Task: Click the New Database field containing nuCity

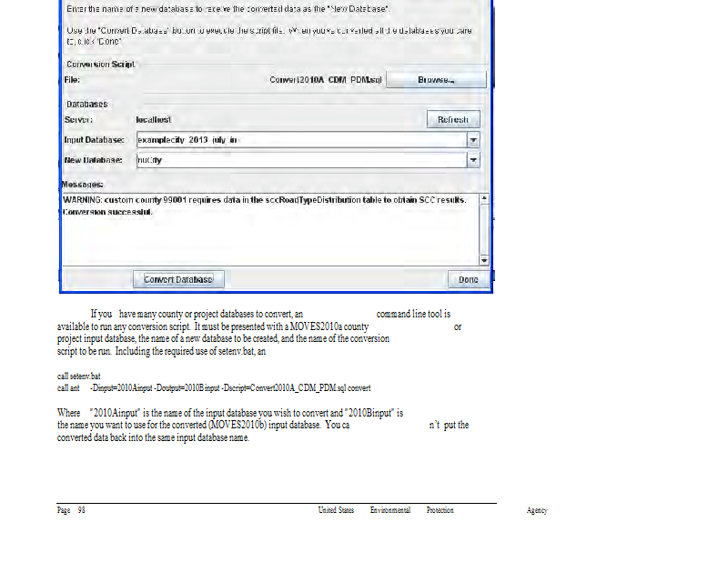Action: pyautogui.click(x=298, y=160)
